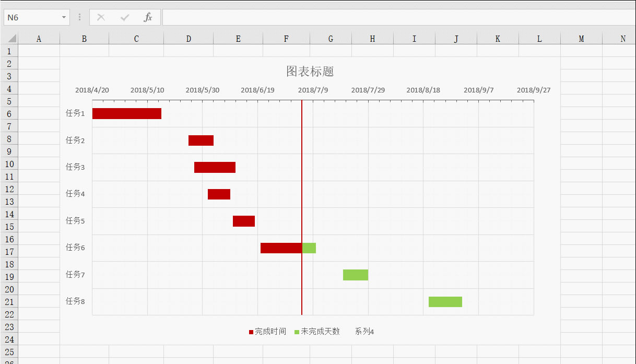Open the Insert Function fx button

(x=148, y=17)
